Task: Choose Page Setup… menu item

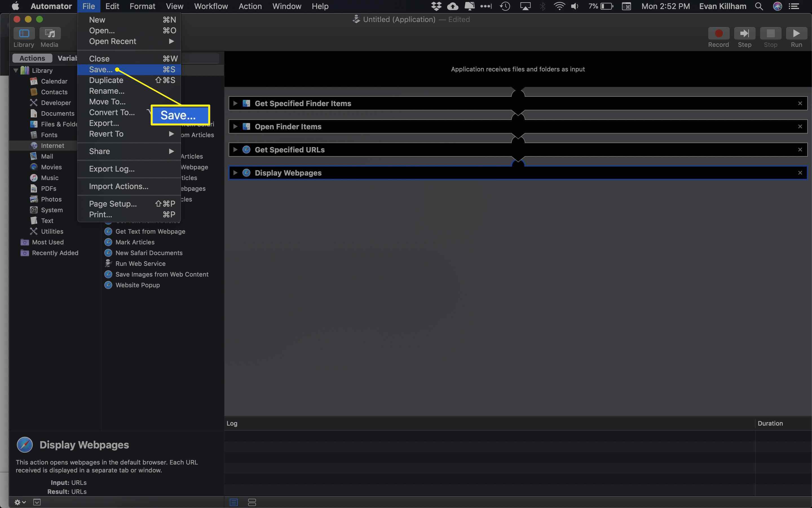Action: coord(129,204)
